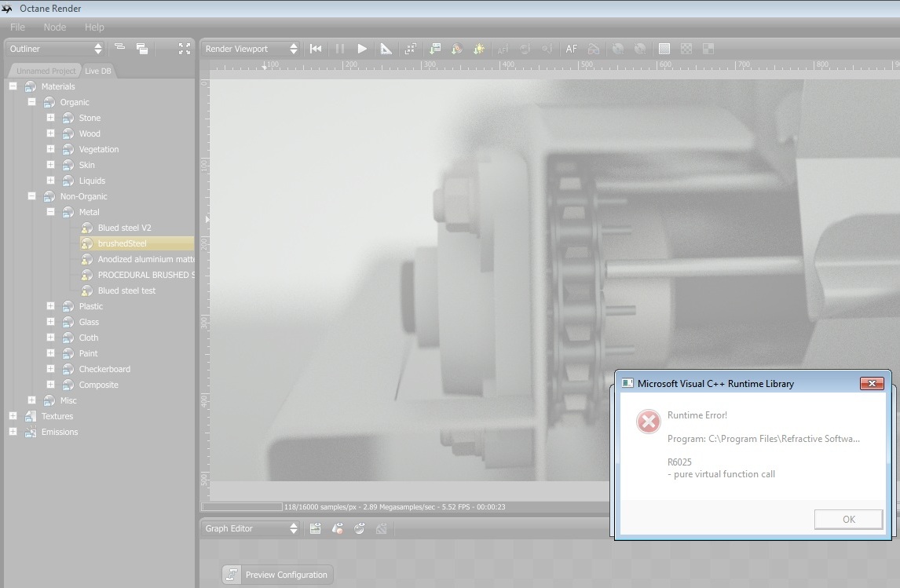Screen dimensions: 900x588
Task: Switch to the Unnamed Project tab
Action: tap(46, 71)
